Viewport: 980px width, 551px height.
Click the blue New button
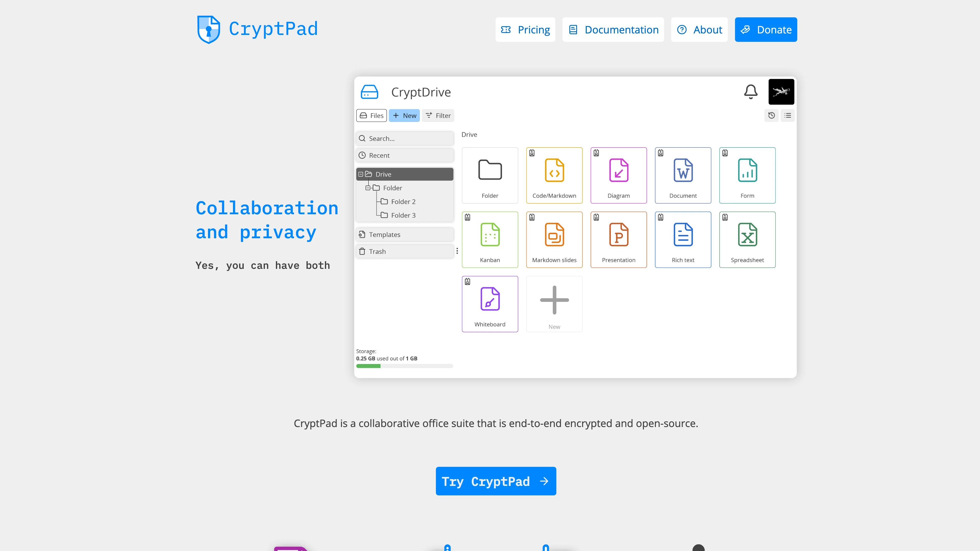click(405, 116)
